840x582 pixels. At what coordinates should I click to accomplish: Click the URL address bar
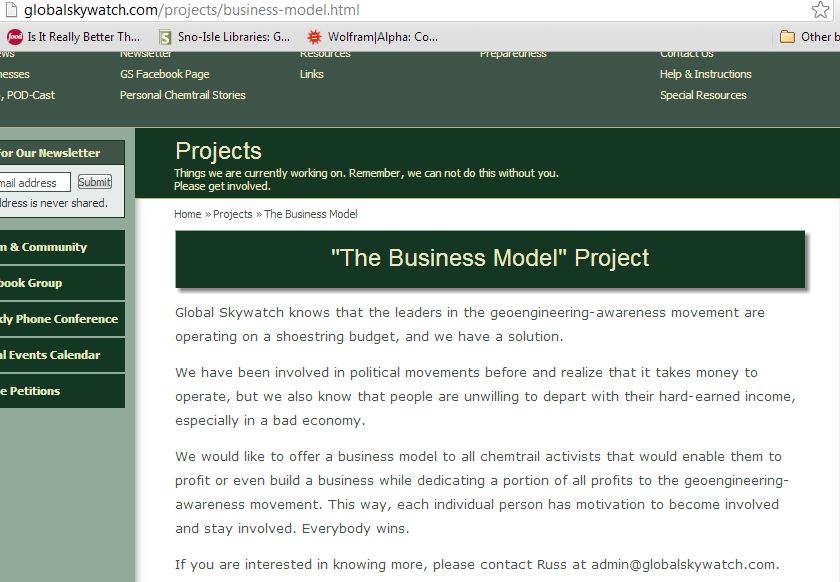(x=400, y=10)
